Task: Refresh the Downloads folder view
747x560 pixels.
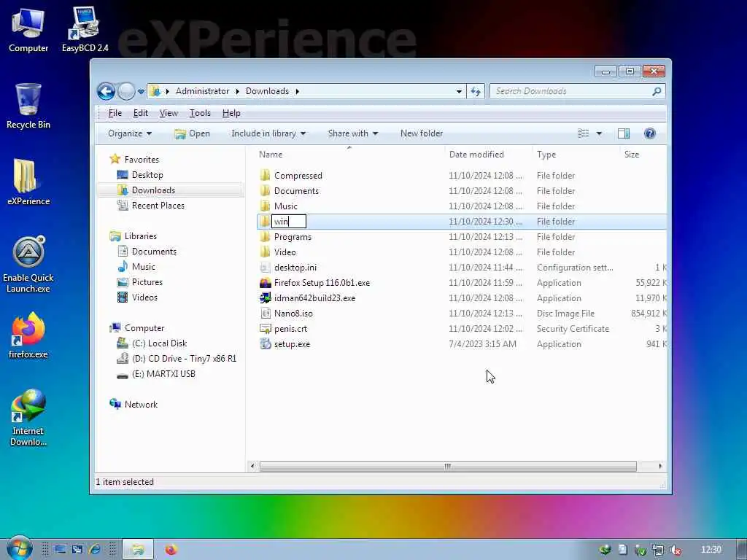Action: 476,91
